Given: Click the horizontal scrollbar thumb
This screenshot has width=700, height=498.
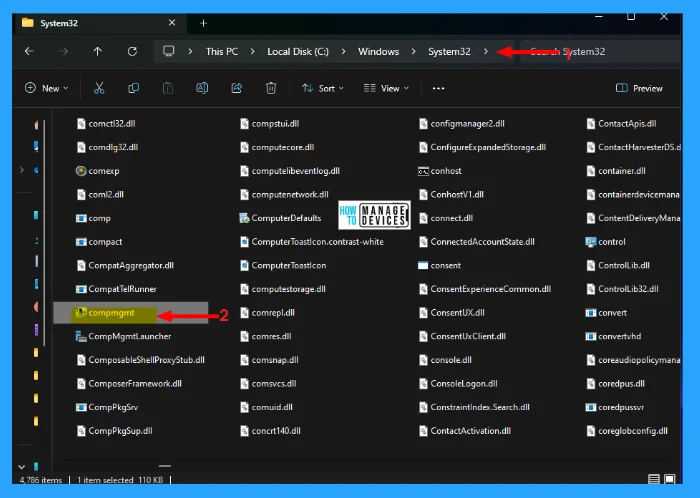Looking at the screenshot, I should pos(165,466).
